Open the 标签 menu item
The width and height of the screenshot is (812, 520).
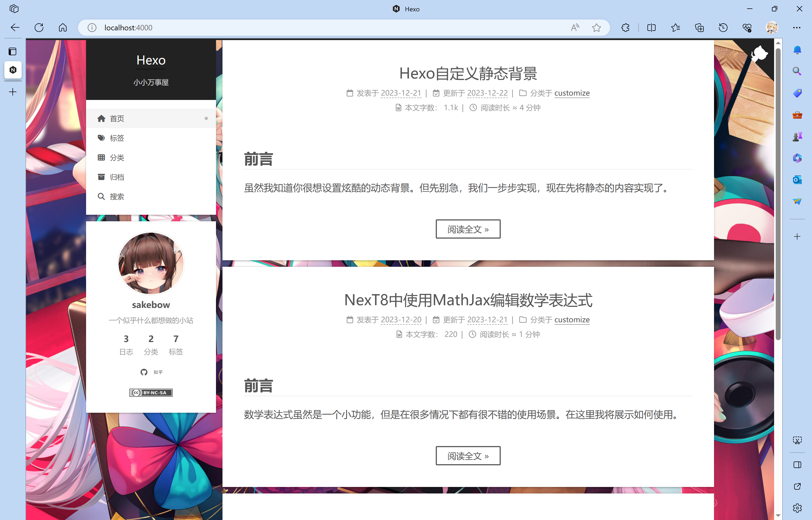pyautogui.click(x=117, y=138)
